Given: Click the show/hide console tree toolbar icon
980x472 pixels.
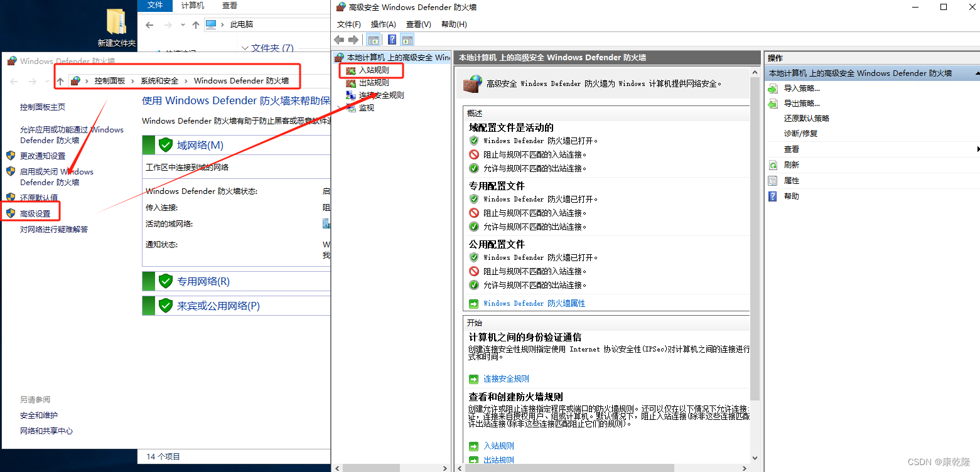Looking at the screenshot, I should tap(374, 39).
